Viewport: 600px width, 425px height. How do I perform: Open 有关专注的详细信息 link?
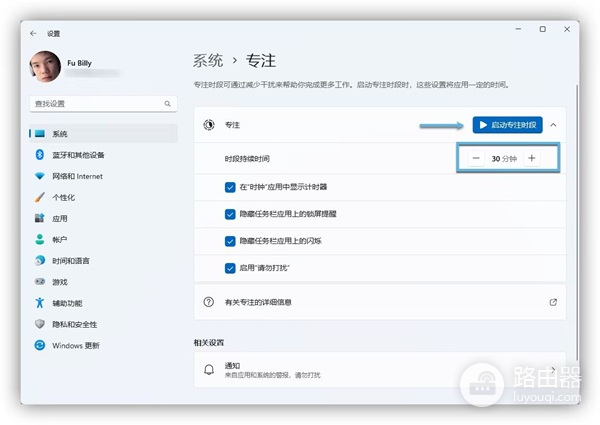[260, 301]
